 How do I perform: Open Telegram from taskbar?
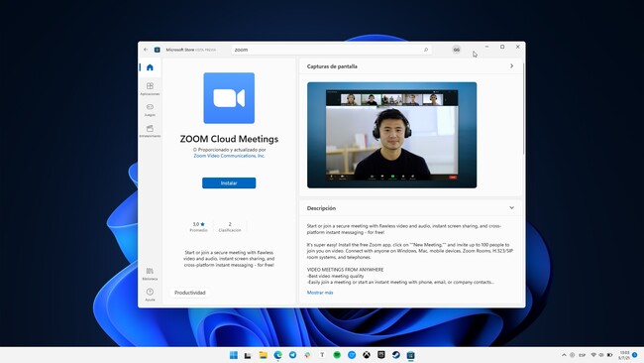click(x=292, y=355)
